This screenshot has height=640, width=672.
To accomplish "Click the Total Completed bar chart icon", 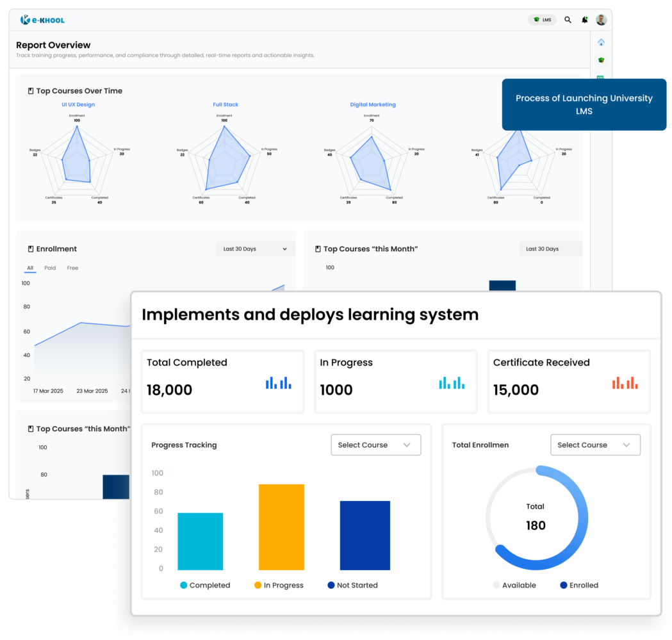I will (278, 382).
